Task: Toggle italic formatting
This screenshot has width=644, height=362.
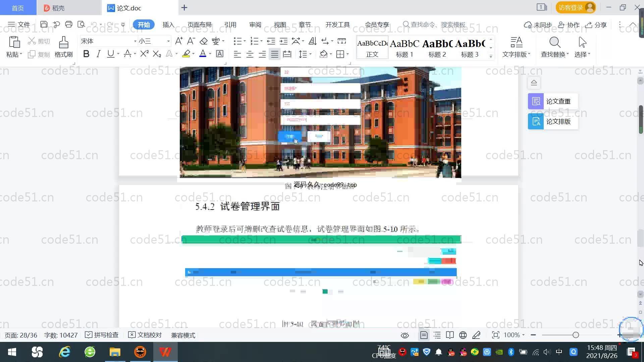Action: click(98, 54)
